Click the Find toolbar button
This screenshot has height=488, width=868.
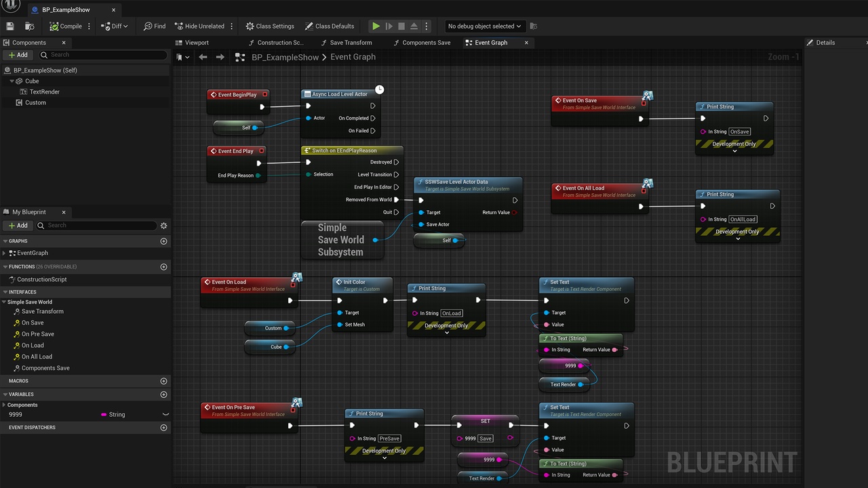[154, 26]
